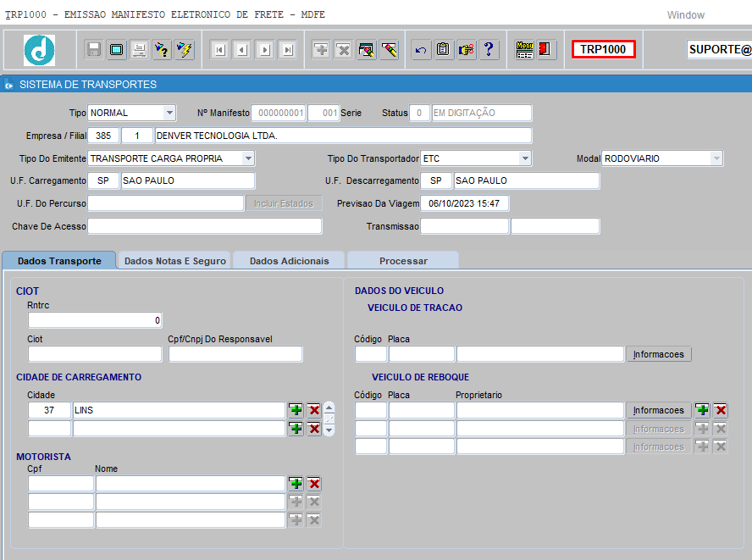Click the U.F. Do Percurso field
This screenshot has height=560, width=752.
(165, 203)
